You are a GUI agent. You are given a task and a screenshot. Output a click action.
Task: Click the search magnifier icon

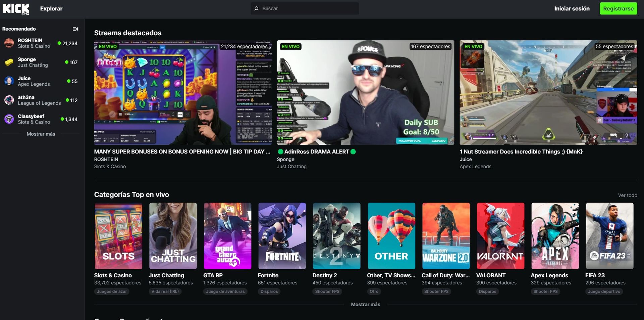(x=257, y=9)
